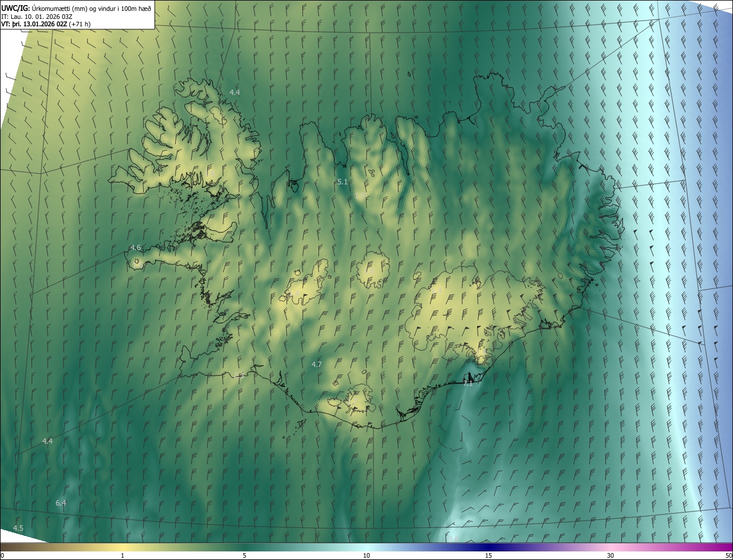Click the '5.1' value label over north Iceland
This screenshot has height=560, width=733.
(x=343, y=182)
